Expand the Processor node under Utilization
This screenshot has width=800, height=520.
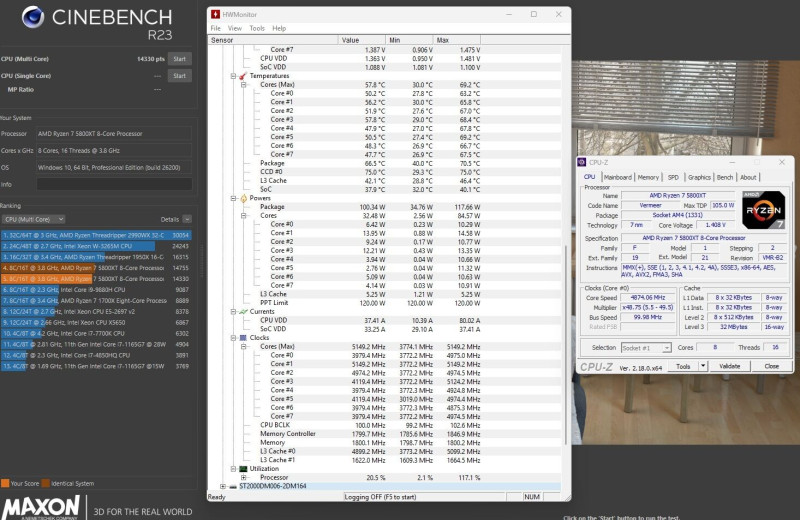click(243, 478)
